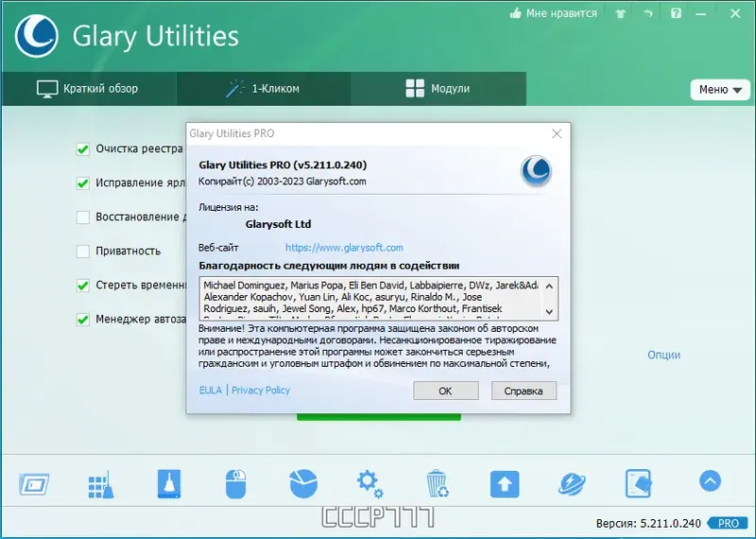Screen dimensions: 756x539
Task: Click the 'Мне нравится' thumbs-up icon
Action: [x=515, y=13]
